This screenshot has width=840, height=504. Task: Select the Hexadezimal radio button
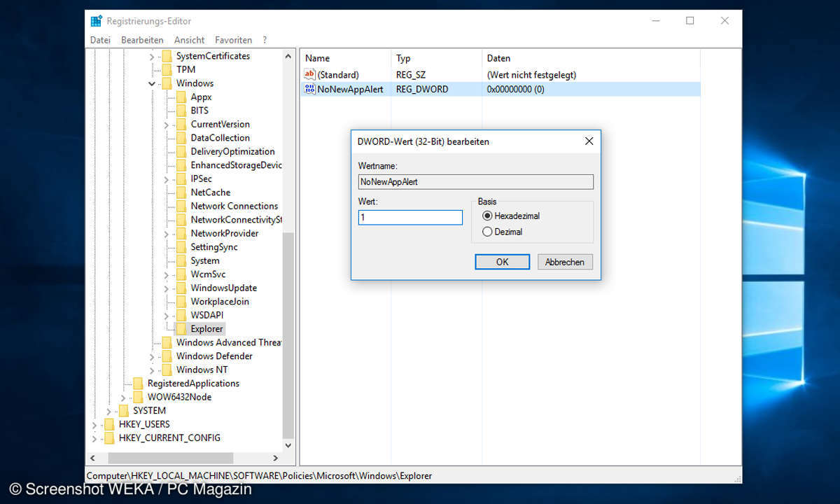[487, 216]
